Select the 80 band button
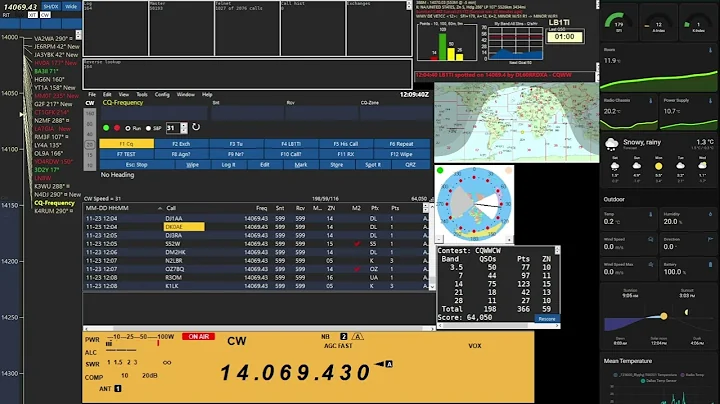The image size is (720, 404). 90,124
